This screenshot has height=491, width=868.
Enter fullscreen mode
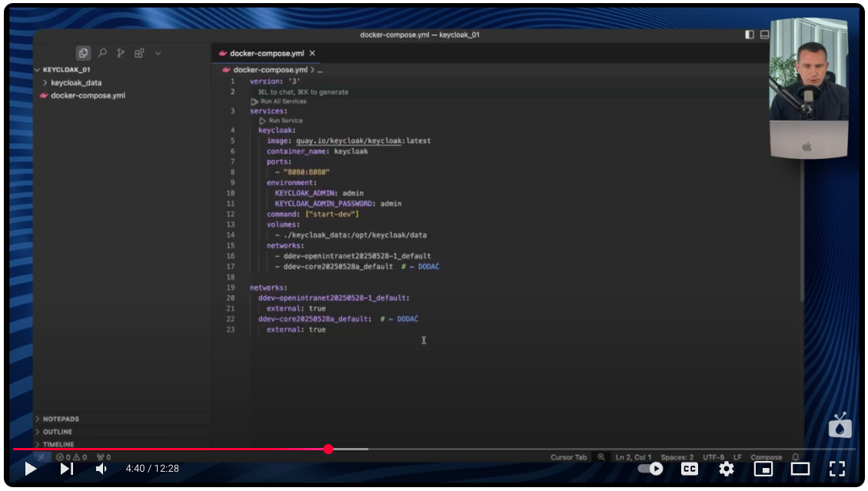(x=837, y=469)
